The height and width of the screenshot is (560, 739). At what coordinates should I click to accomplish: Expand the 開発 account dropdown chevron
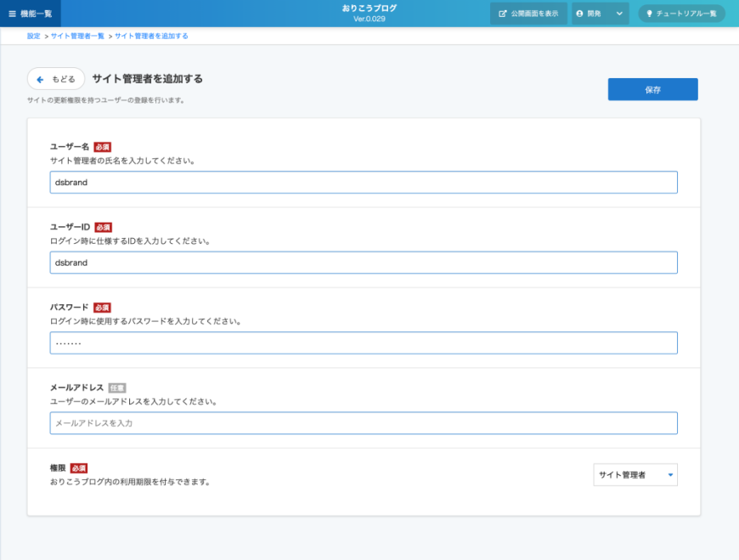click(618, 14)
